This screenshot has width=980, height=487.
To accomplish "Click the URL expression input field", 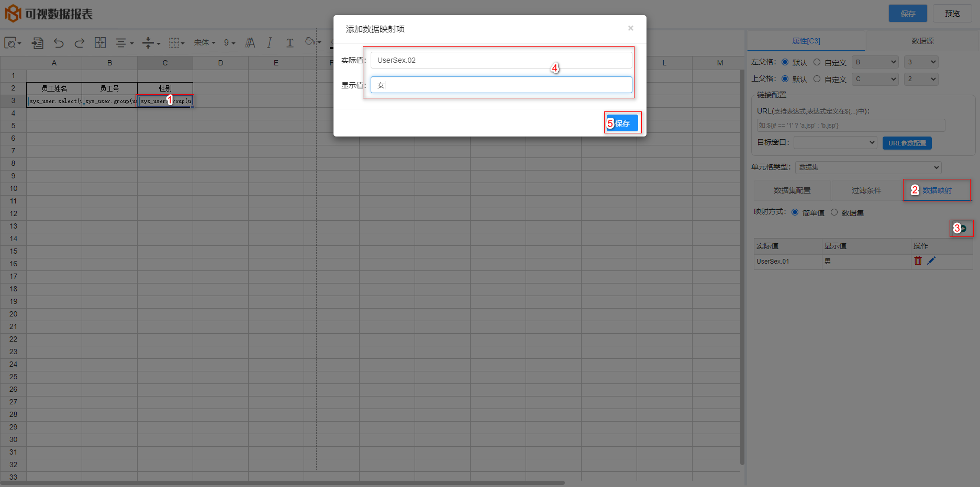I will point(851,126).
